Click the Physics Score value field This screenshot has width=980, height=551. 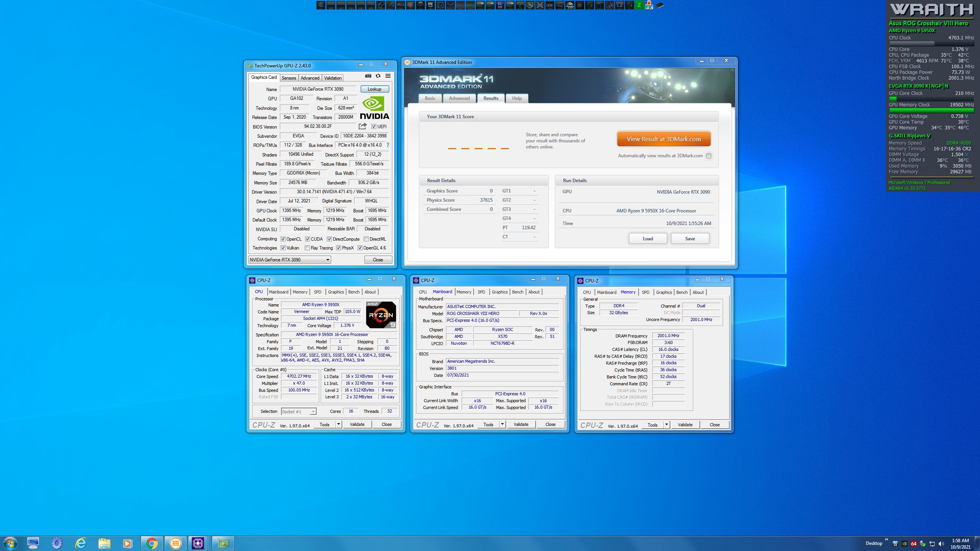pos(486,200)
